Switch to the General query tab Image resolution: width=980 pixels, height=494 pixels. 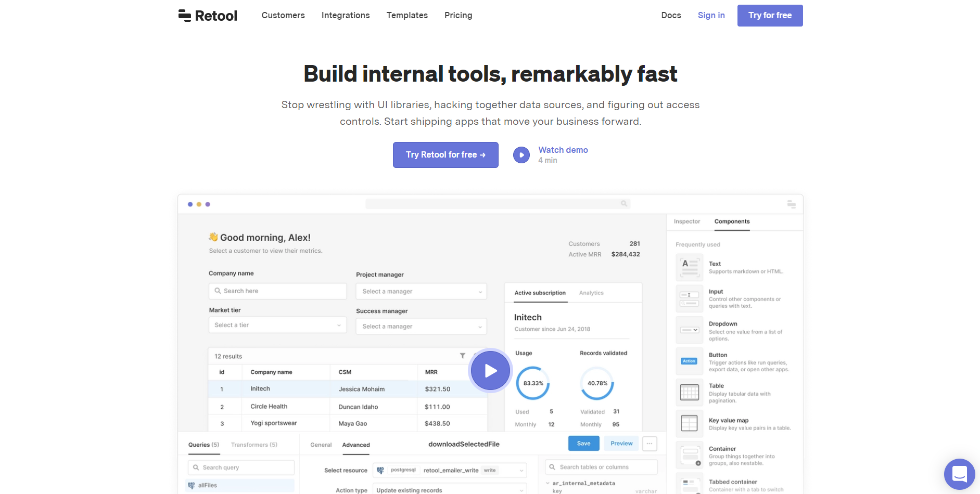click(x=321, y=445)
